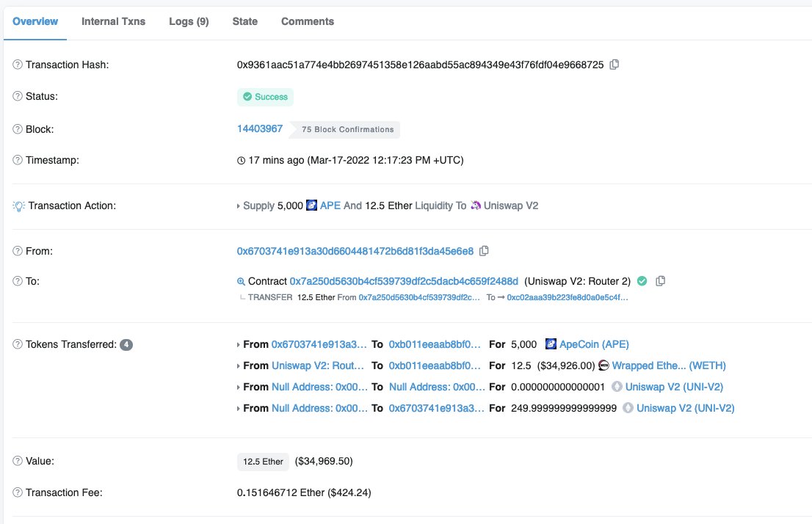Screen dimensions: 812x524
Task: Expand the 0.000000000000001 UNI-V2 transfer arrow
Action: 238,387
